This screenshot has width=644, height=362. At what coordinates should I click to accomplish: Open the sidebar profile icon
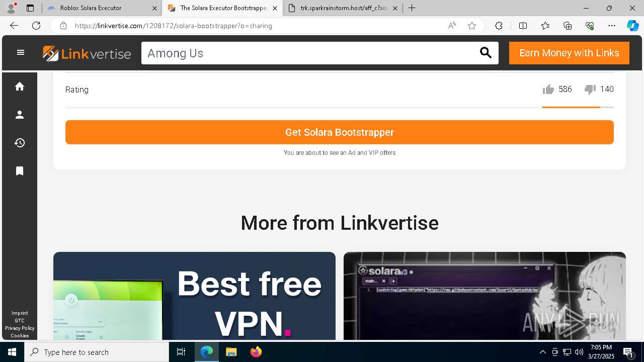[x=20, y=115]
